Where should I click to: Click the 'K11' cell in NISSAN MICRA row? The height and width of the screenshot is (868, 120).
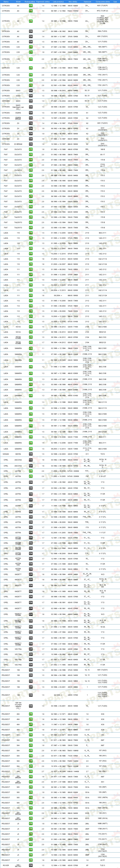(x=87, y=454)
